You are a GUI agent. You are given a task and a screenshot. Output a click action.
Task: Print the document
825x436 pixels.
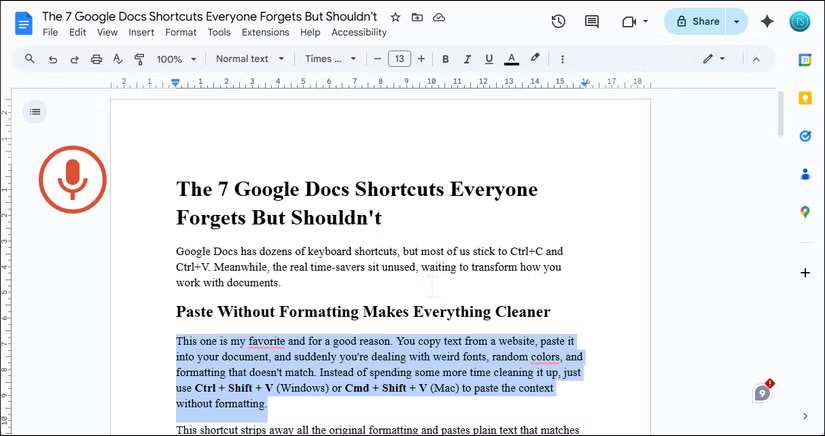click(96, 59)
